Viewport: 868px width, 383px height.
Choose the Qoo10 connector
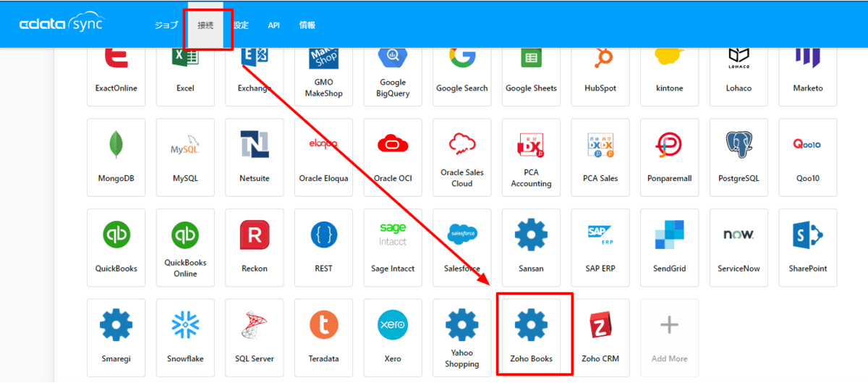pyautogui.click(x=808, y=157)
